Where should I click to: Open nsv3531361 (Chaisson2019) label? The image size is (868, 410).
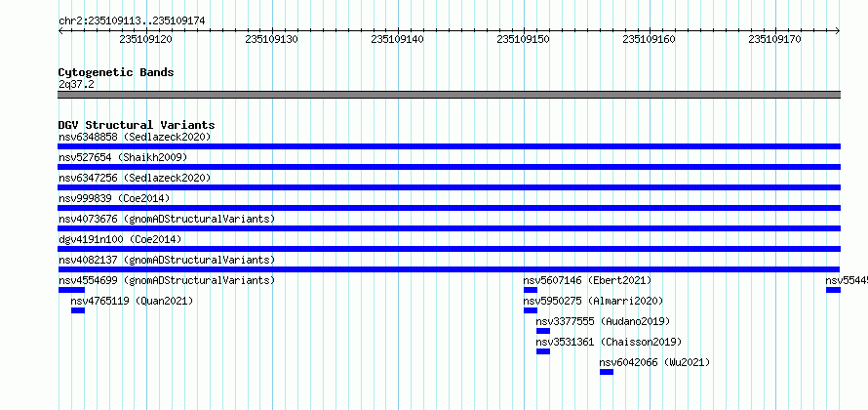609,342
